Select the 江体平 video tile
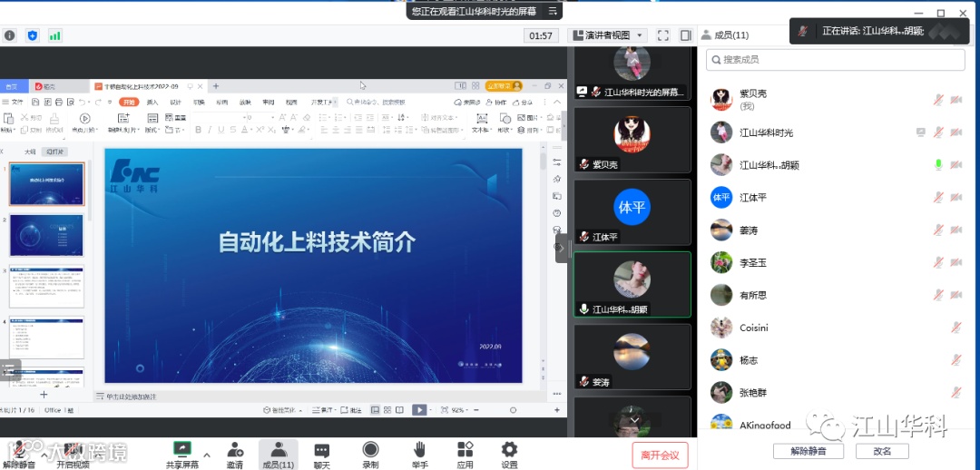 click(632, 212)
